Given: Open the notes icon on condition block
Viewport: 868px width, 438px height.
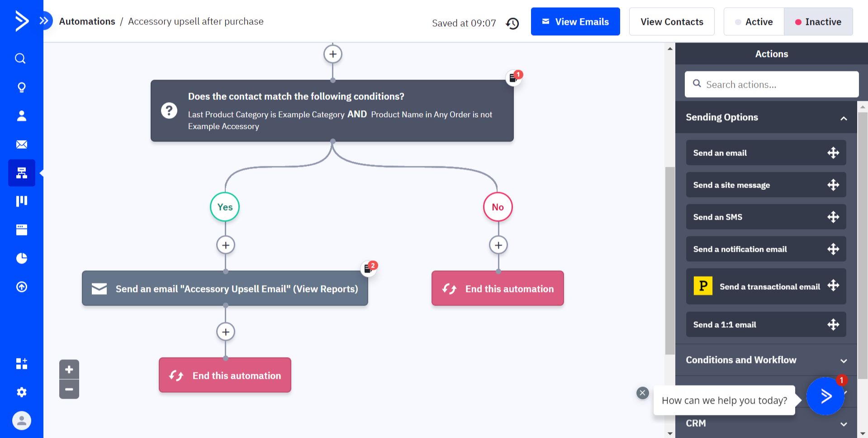Looking at the screenshot, I should [513, 78].
